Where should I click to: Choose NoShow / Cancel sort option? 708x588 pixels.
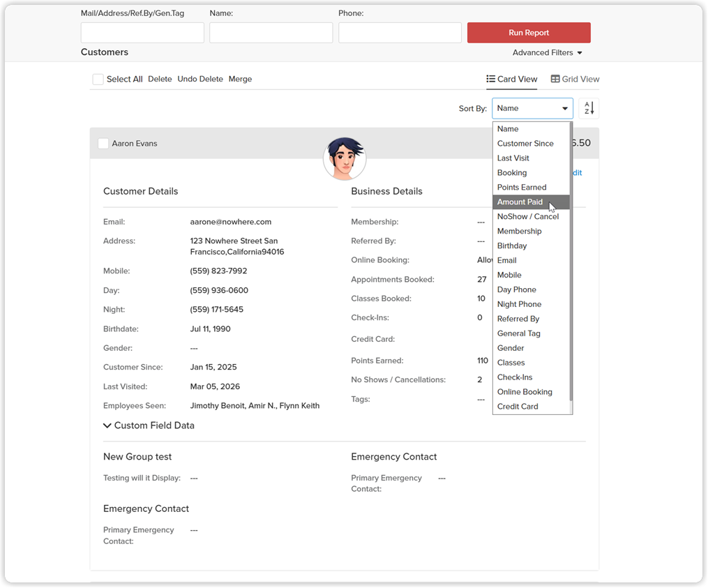[531, 217]
